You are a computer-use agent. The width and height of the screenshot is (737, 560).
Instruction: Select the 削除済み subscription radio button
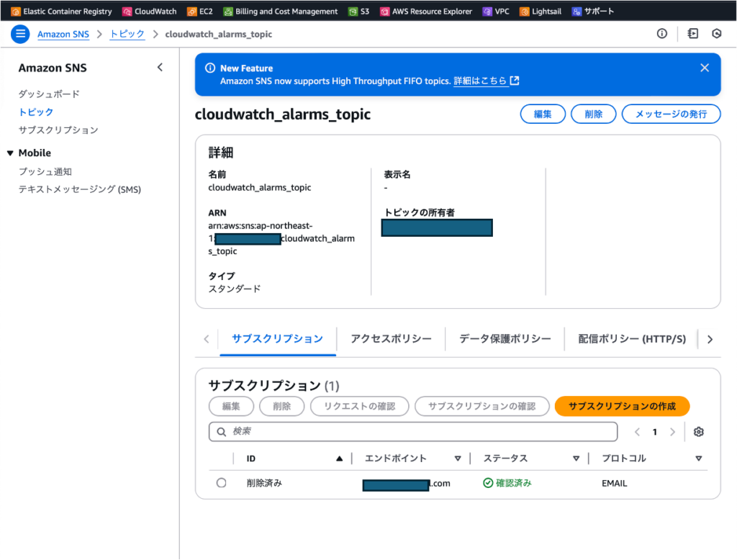point(222,483)
